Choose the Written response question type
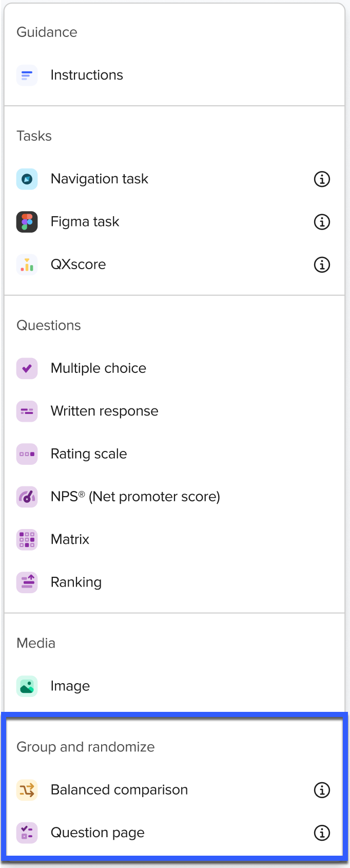Image resolution: width=350 pixels, height=868 pixels. click(104, 411)
